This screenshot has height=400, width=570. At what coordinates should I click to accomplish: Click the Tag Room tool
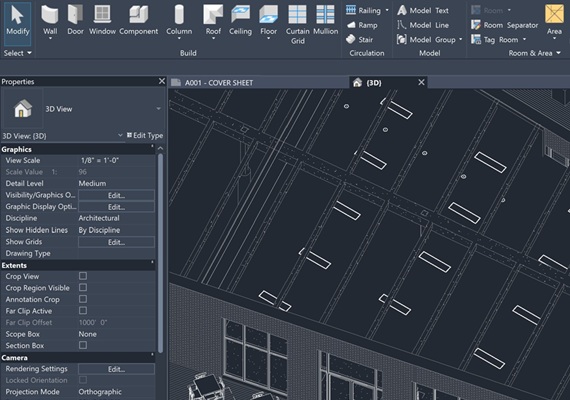[x=495, y=39]
